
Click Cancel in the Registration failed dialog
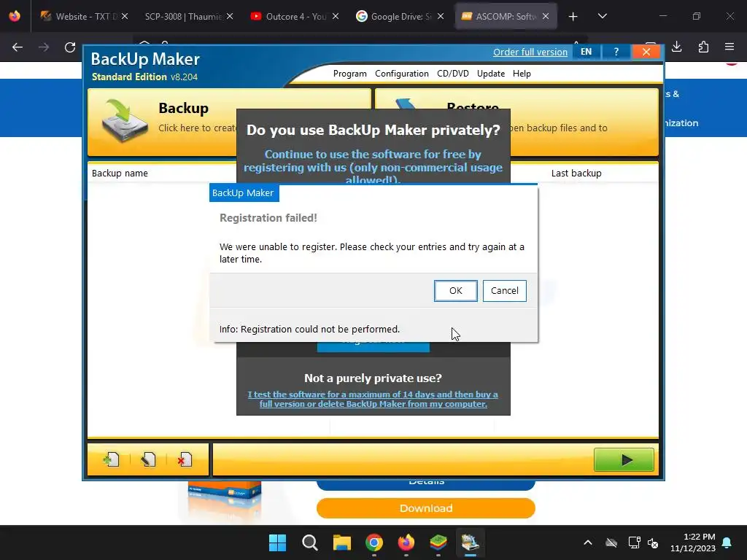[505, 290]
